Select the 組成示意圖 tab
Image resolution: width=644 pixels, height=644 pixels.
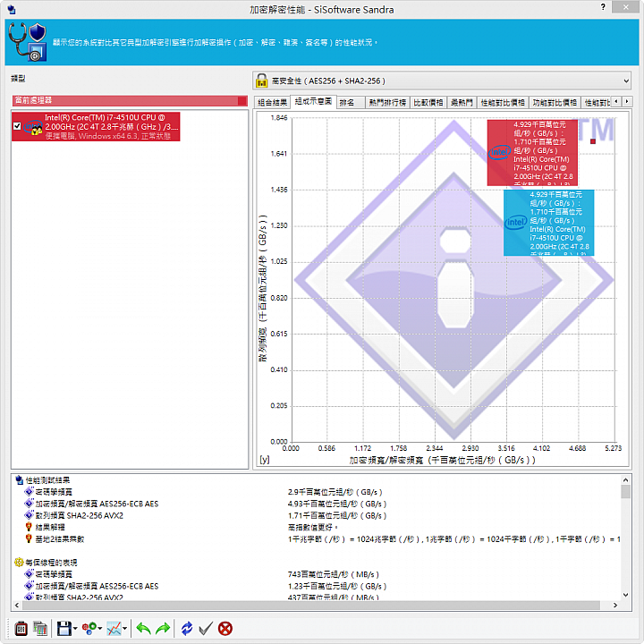coord(313,101)
